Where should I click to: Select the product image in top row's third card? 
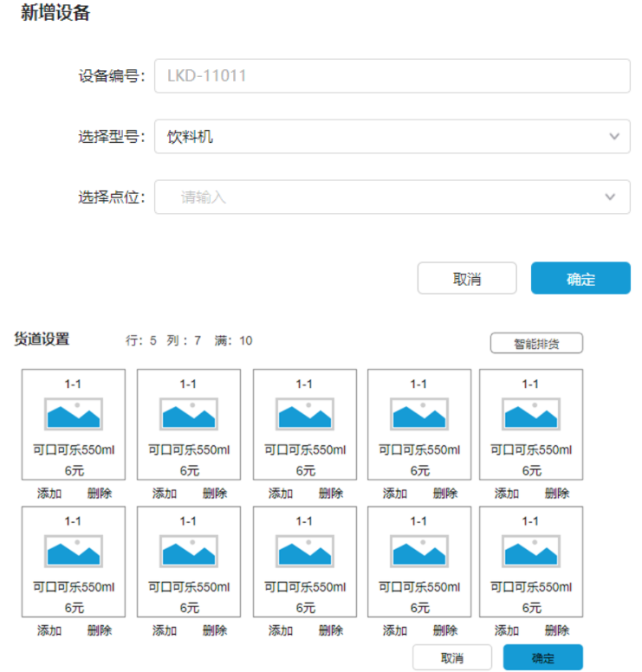[x=304, y=414]
